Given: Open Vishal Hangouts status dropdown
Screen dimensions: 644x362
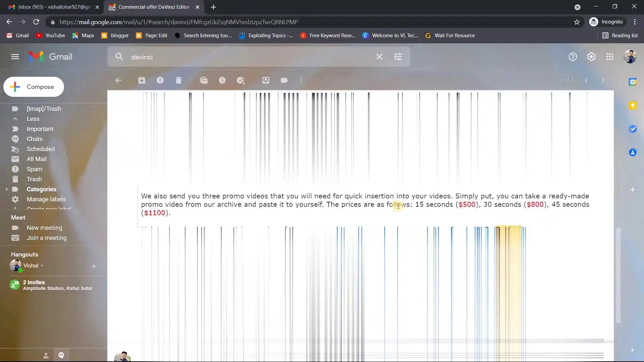Looking at the screenshot, I should coord(42,266).
